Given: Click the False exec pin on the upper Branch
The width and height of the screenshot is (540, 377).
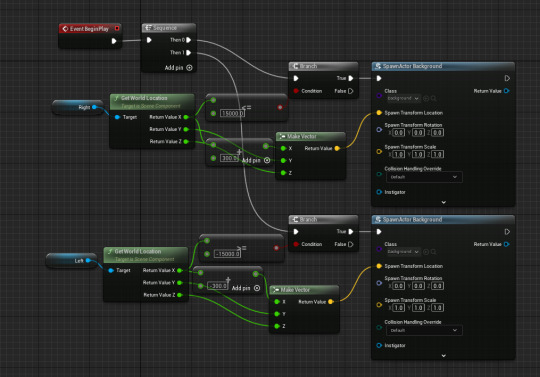Looking at the screenshot, I should [351, 91].
